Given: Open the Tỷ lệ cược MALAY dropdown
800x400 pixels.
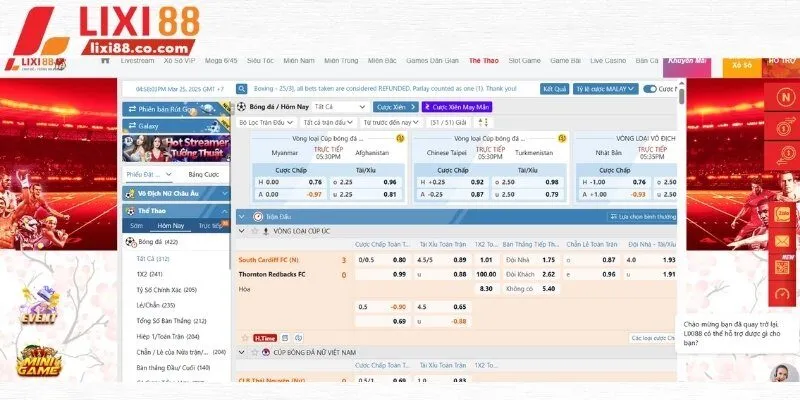Looking at the screenshot, I should 605,89.
